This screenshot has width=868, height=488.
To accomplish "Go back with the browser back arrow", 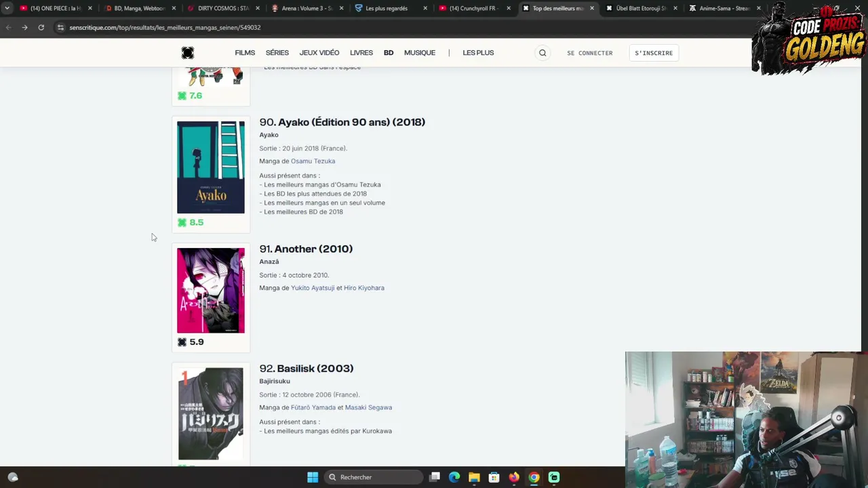I will [x=8, y=27].
